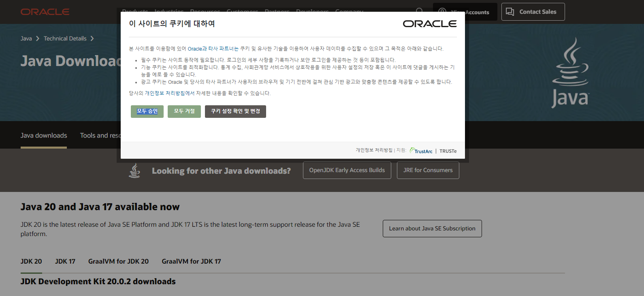Click the JDK Development Kit 20.0.2 downloads heading
The image size is (644, 296).
click(98, 281)
